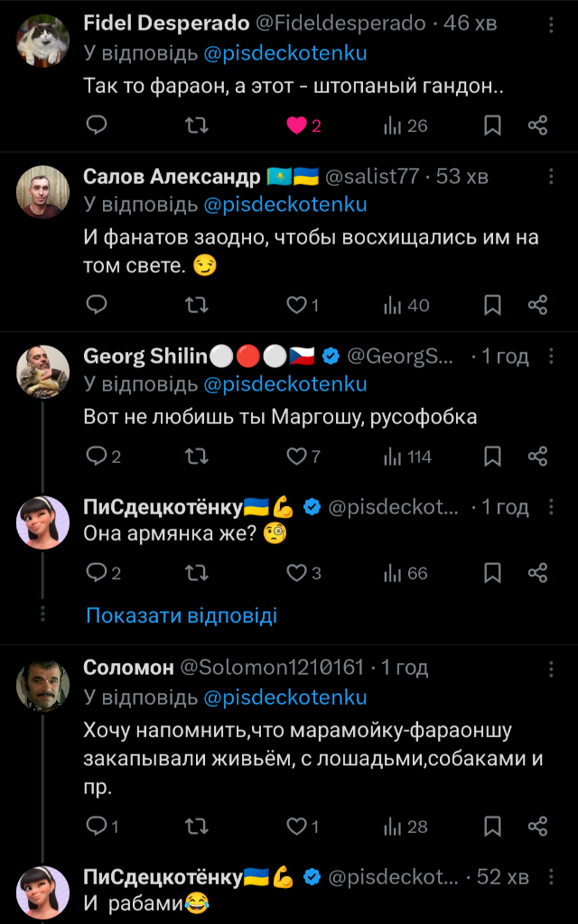Reply to Fidel Desperado's tweet
Screen dimensions: 578x924
(x=97, y=125)
